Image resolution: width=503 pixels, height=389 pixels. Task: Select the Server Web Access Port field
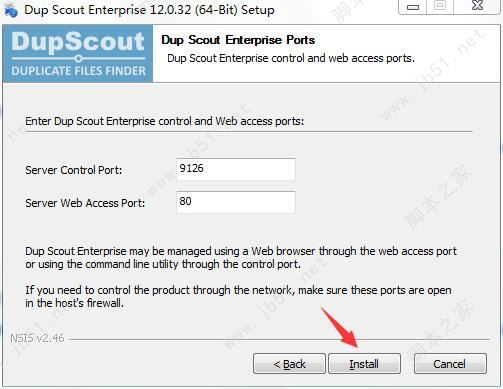[x=236, y=202]
